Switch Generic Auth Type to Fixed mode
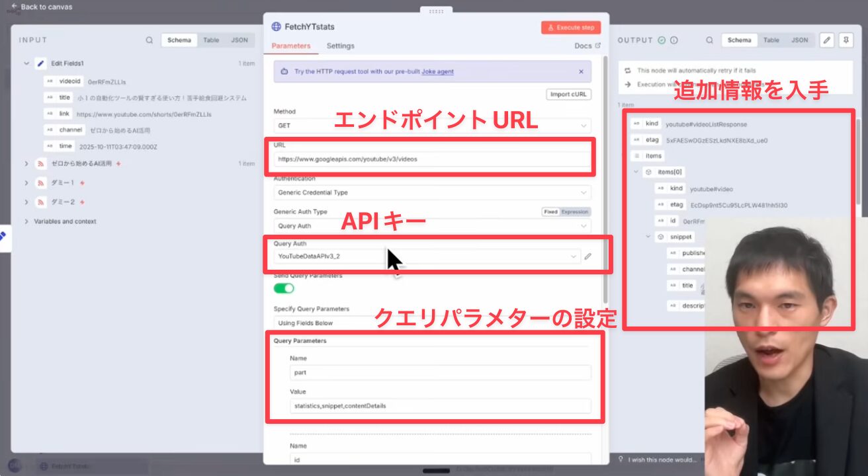868x476 pixels. point(550,212)
